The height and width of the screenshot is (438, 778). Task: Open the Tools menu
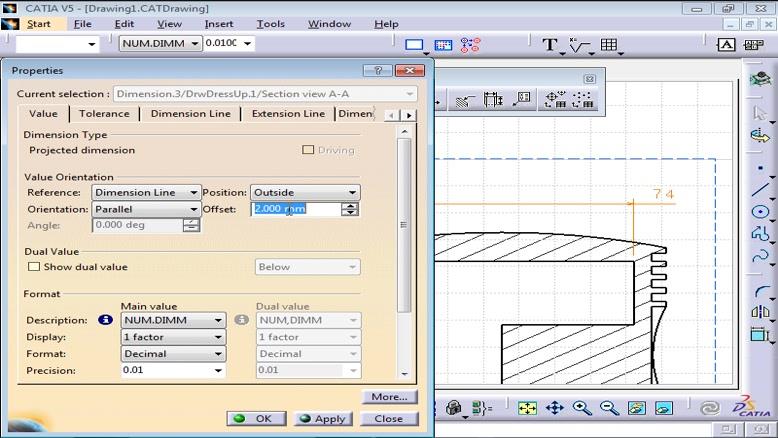(270, 24)
